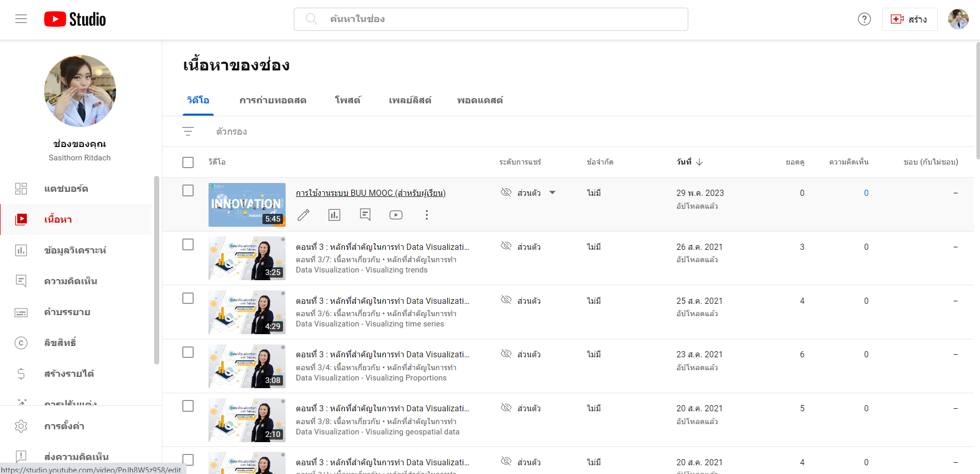Open analytics icon for BUU MOOC video
This screenshot has height=474, width=980.
[x=334, y=215]
